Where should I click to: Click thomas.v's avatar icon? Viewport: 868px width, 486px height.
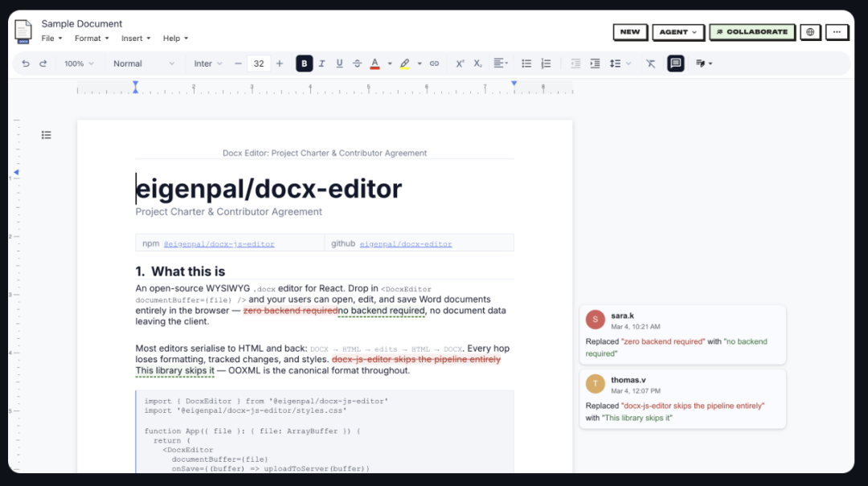tap(595, 384)
